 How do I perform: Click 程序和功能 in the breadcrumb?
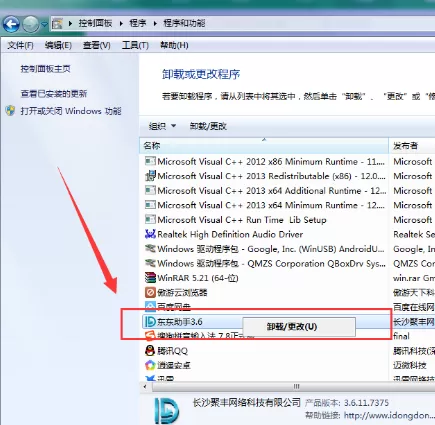tap(184, 23)
